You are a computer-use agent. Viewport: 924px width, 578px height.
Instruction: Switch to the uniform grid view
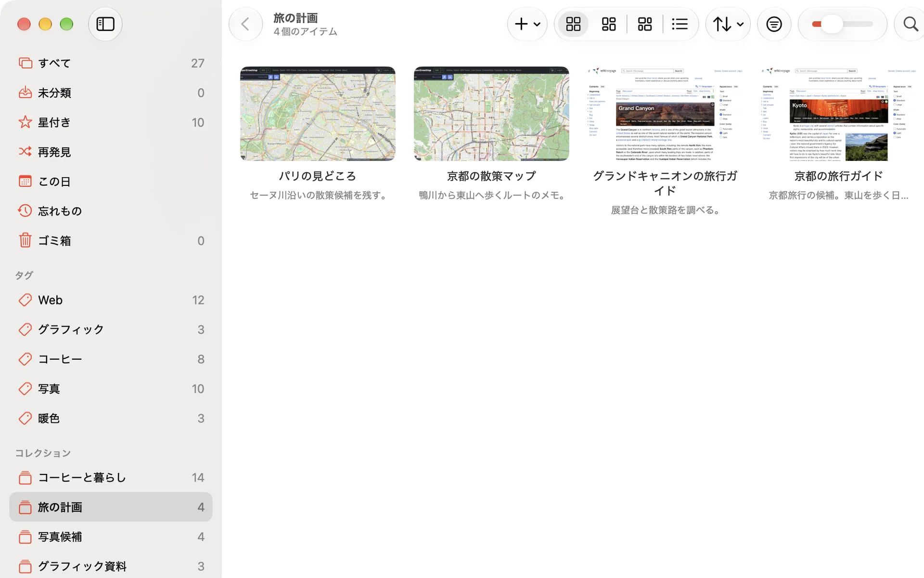click(x=573, y=24)
